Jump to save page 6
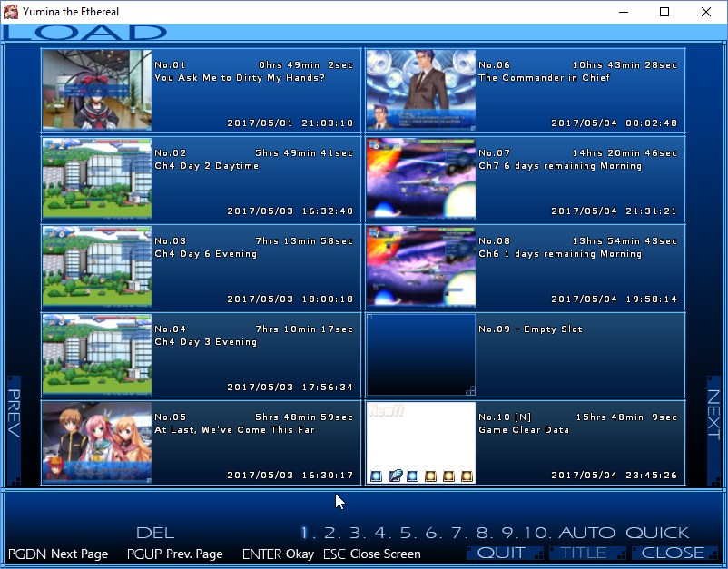728x569 pixels. 433,533
